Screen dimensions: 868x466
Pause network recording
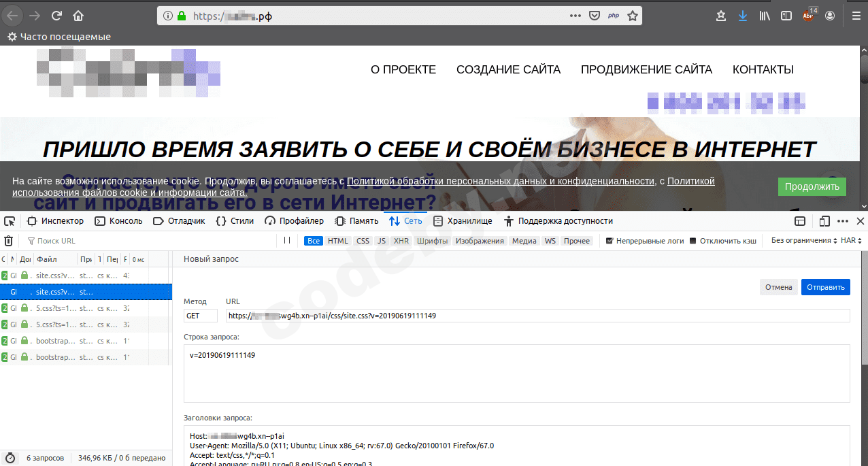tap(287, 240)
